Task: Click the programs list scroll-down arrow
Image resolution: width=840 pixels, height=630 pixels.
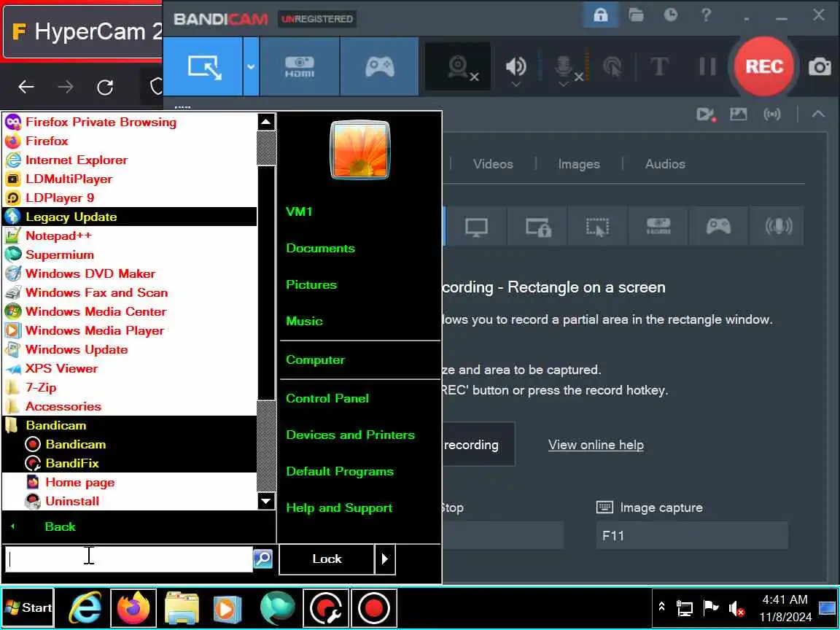Action: (x=266, y=501)
